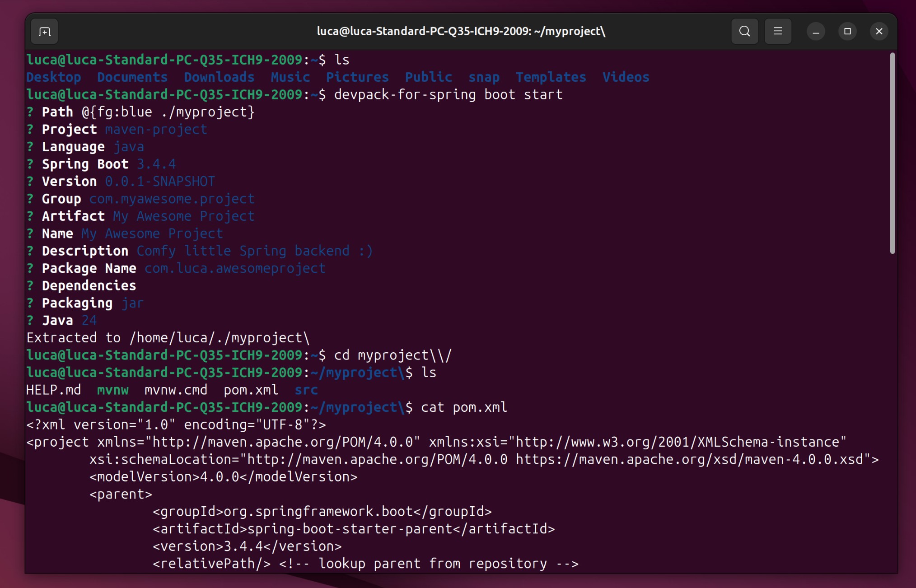Click the terminal vertical scrollbar handle
Viewport: 916px width, 588px height.
tap(892, 154)
